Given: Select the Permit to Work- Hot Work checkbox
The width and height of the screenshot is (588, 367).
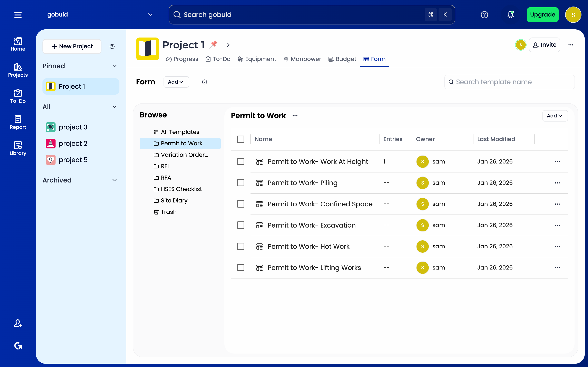Looking at the screenshot, I should pyautogui.click(x=241, y=246).
